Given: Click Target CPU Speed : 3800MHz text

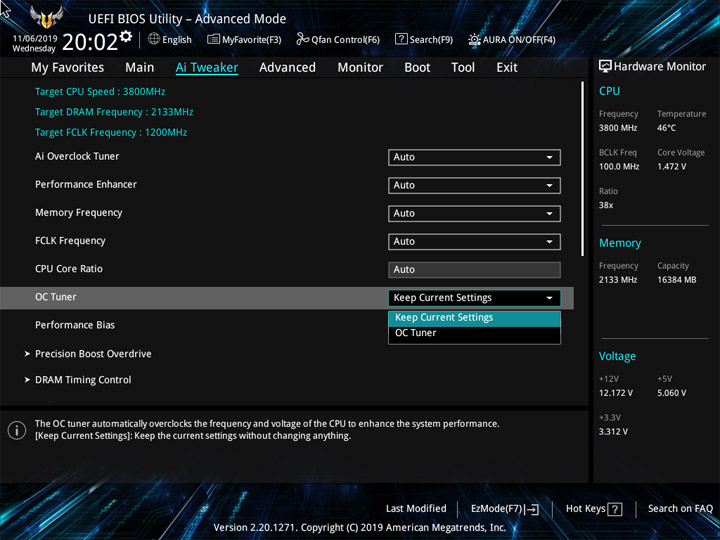Looking at the screenshot, I should (100, 92).
